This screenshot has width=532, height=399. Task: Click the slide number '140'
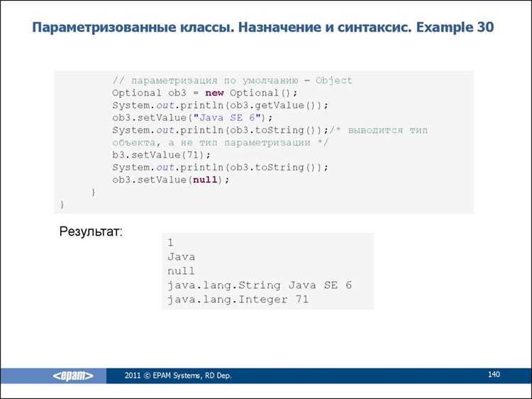click(494, 374)
